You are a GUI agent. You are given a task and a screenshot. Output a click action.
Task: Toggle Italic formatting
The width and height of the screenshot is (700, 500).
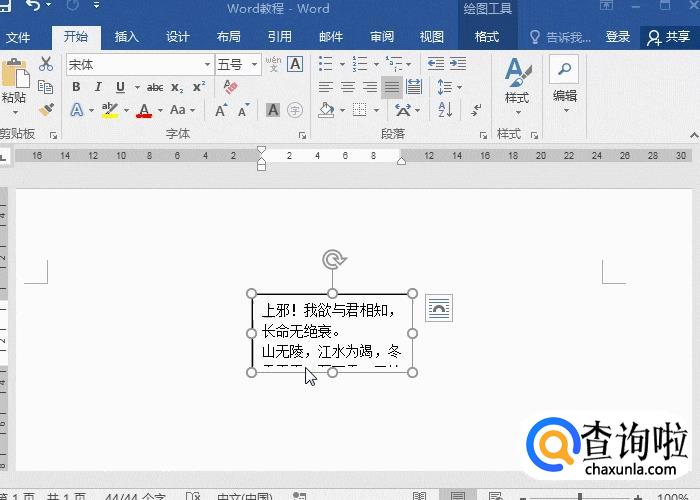tap(98, 87)
